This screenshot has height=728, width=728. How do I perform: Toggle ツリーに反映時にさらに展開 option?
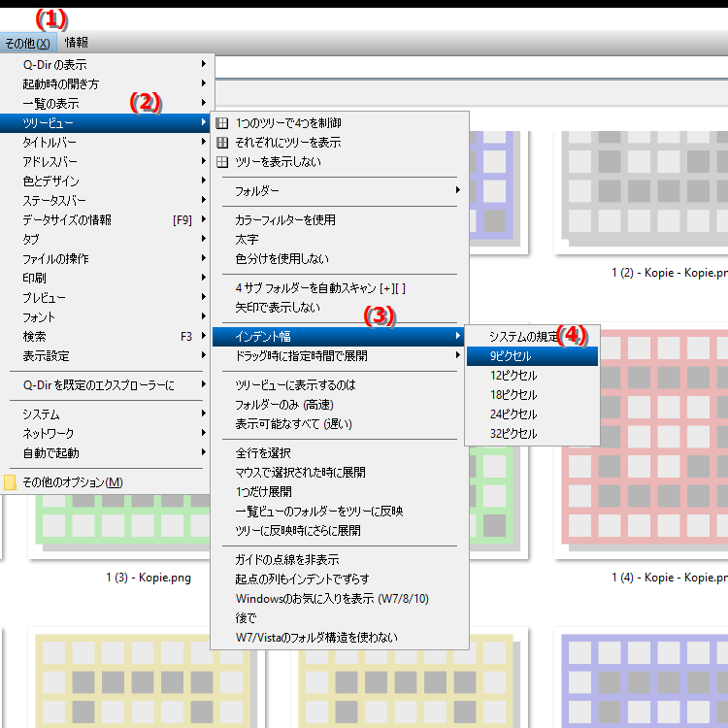pos(340,531)
